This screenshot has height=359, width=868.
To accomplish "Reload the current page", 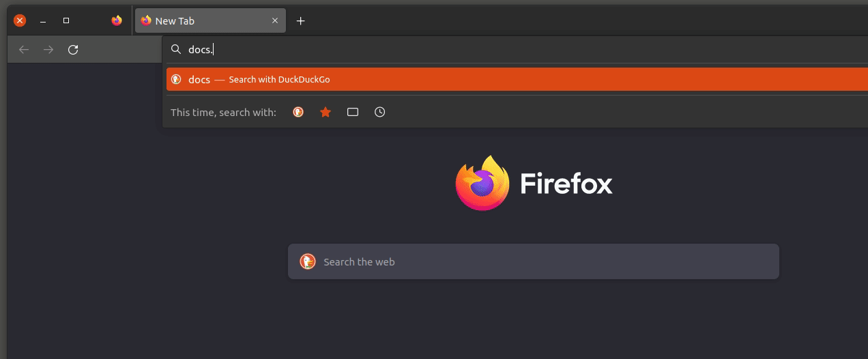I will pos(73,49).
